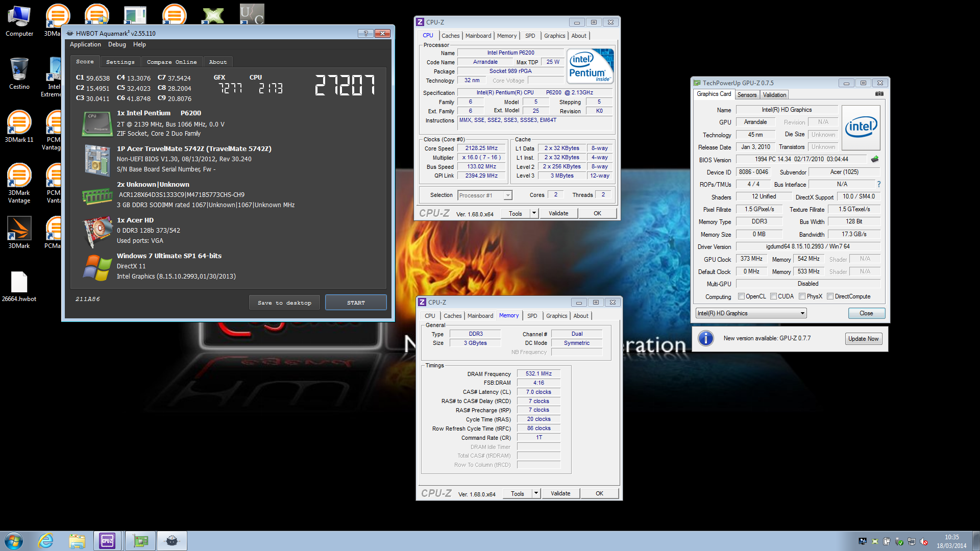Viewport: 980px width, 551px height.
Task: Switch to Mainboard tab in top CPU-Z
Action: (x=478, y=36)
